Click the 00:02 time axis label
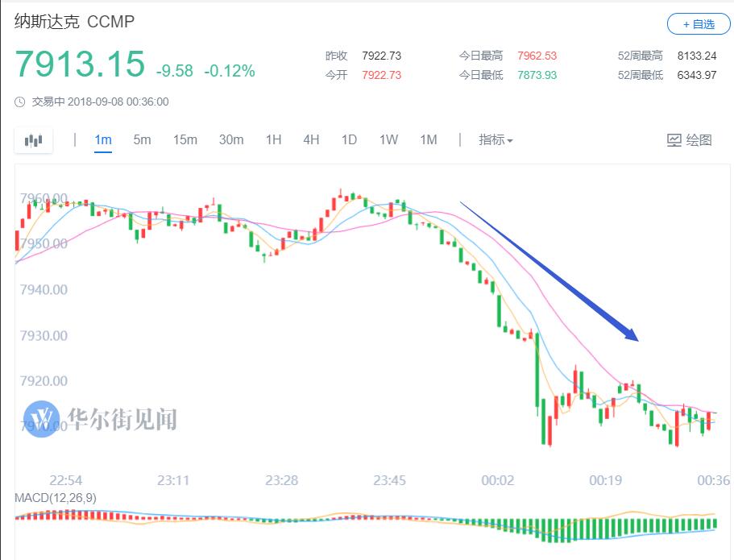 tap(497, 480)
